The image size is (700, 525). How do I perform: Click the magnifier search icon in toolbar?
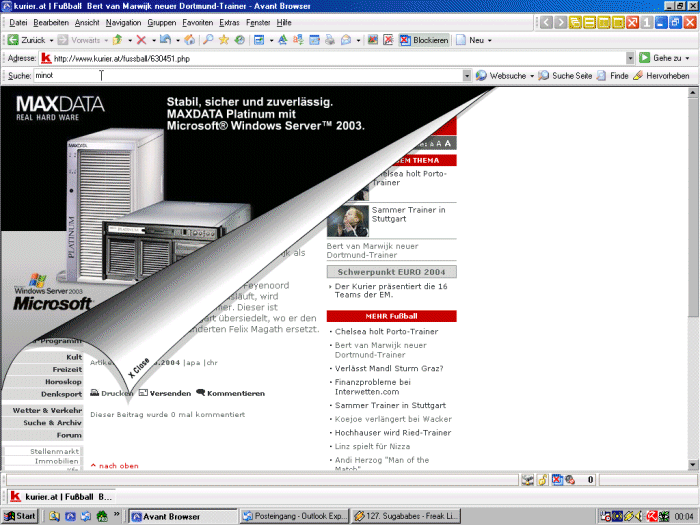(208, 40)
